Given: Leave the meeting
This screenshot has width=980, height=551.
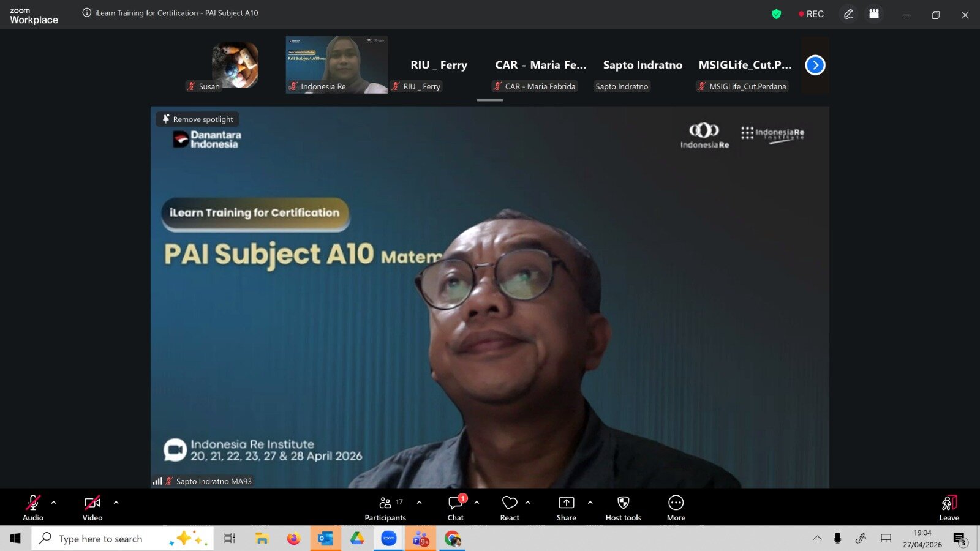Looking at the screenshot, I should pyautogui.click(x=949, y=508).
